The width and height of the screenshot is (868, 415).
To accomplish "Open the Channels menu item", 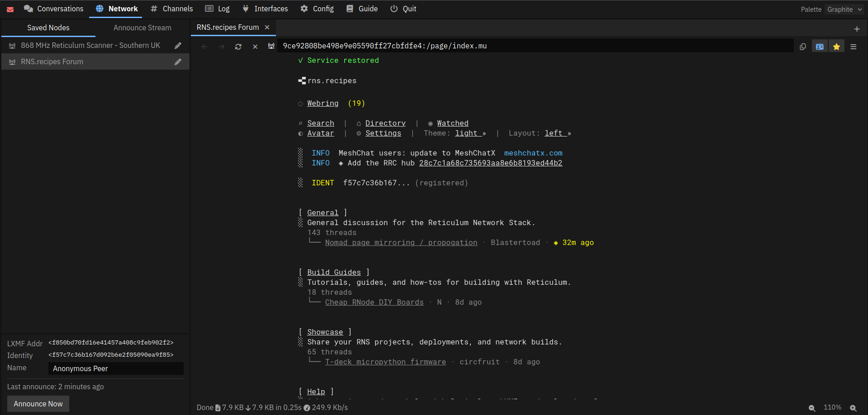I will (172, 9).
